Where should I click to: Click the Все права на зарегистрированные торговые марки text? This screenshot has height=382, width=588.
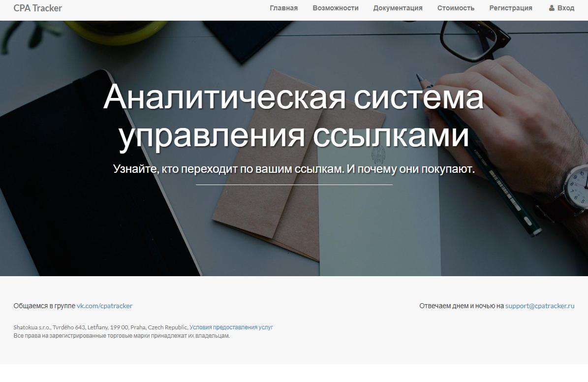pos(122,335)
